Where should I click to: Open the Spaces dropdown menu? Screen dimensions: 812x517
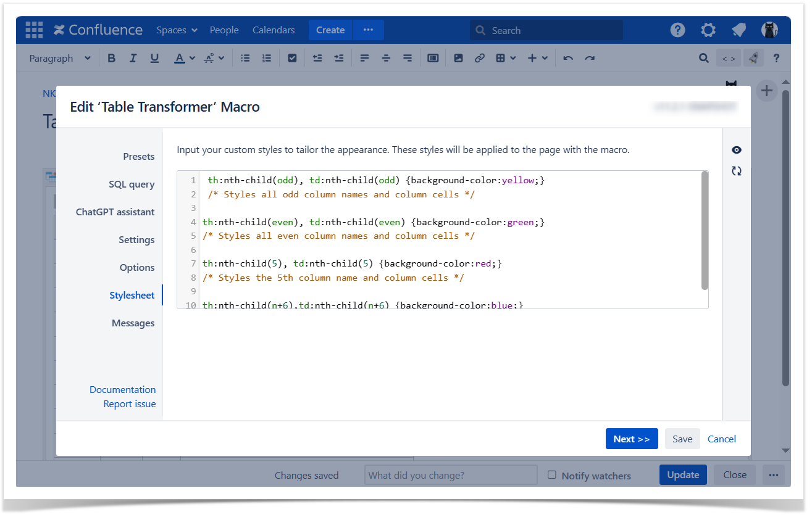[177, 30]
